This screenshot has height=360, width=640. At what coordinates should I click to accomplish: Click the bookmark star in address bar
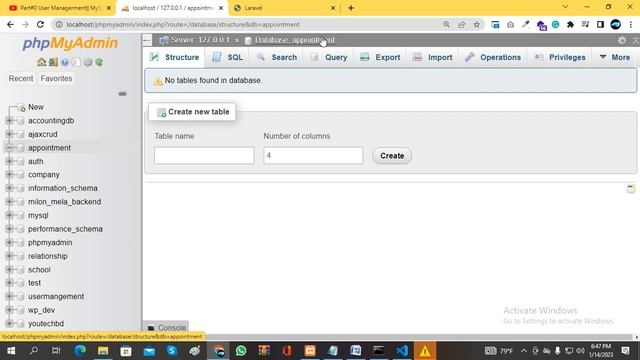coord(476,24)
